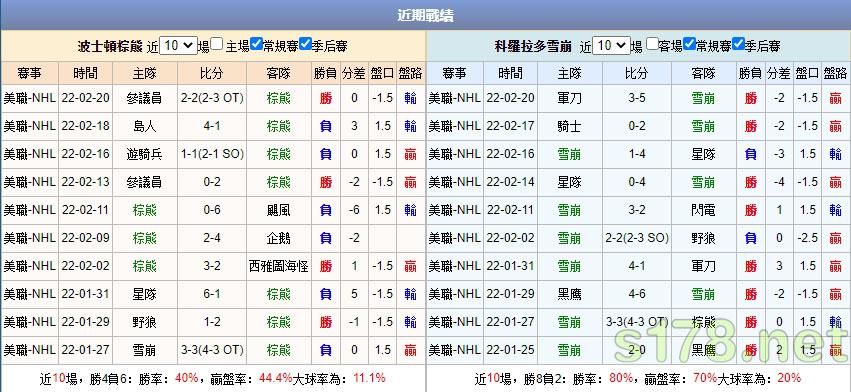Select 企鵝 away team in Bruins table
The width and height of the screenshot is (851, 392).
click(279, 238)
